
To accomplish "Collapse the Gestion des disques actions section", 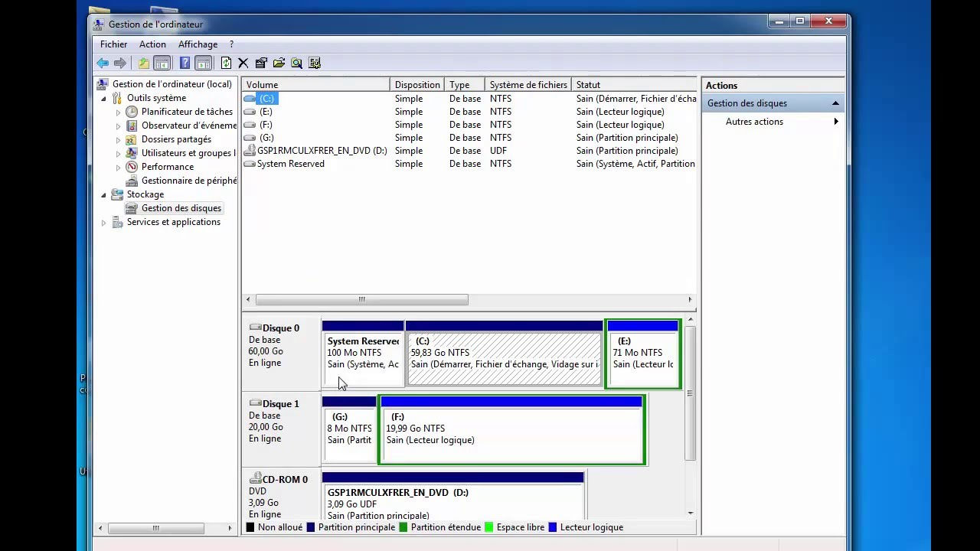I will point(835,103).
